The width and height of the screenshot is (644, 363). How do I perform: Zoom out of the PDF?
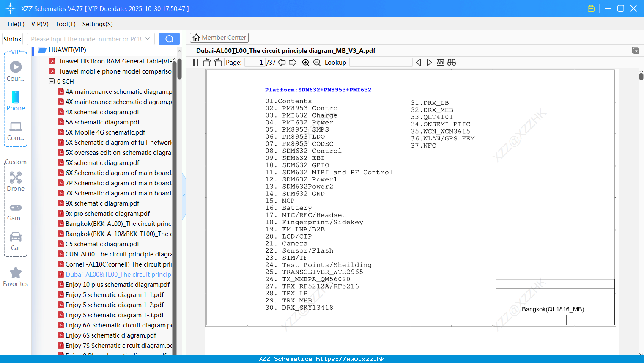click(x=317, y=63)
